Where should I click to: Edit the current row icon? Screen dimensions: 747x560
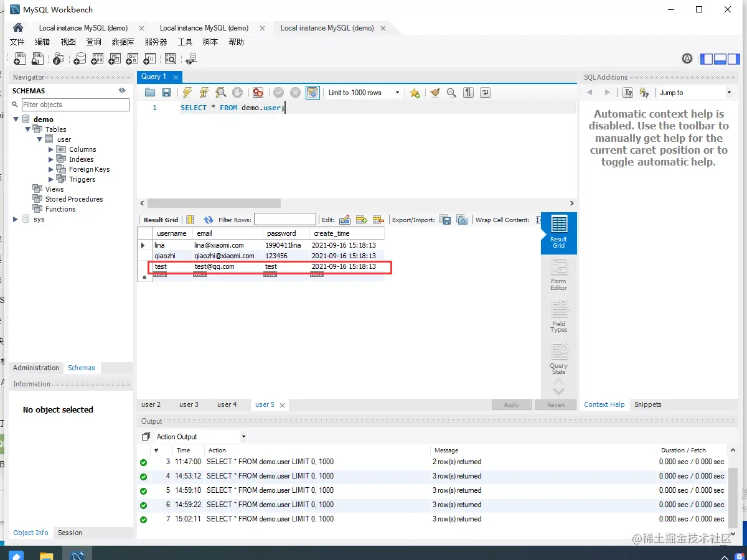tap(345, 220)
